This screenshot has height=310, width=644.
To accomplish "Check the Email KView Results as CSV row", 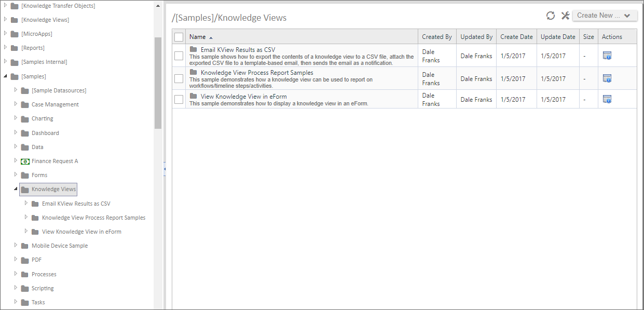I will 179,56.
